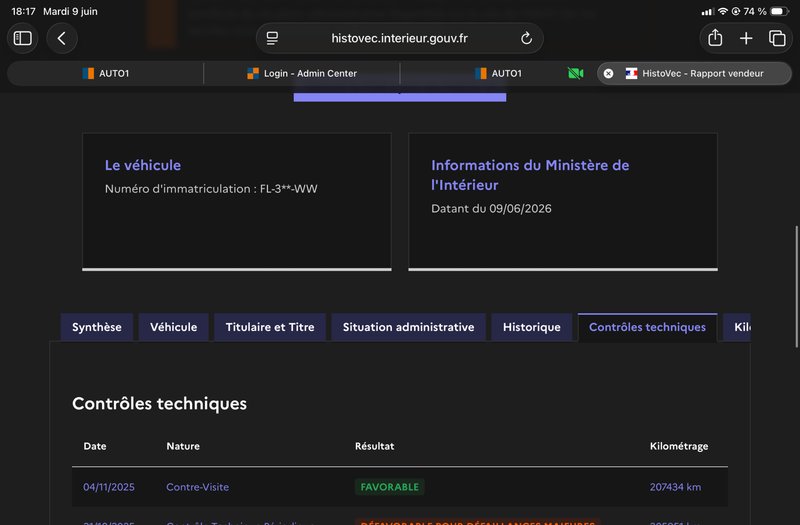Viewport: 800px width, 525px height.
Task: Open the Situation administrative tab
Action: 409,327
